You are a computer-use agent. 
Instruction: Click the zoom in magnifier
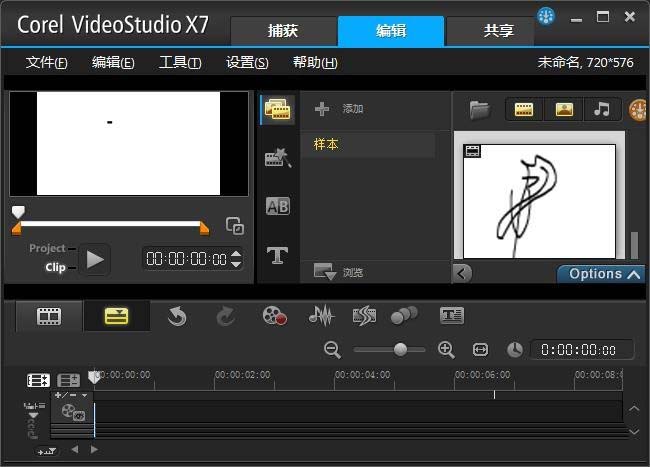(x=446, y=350)
